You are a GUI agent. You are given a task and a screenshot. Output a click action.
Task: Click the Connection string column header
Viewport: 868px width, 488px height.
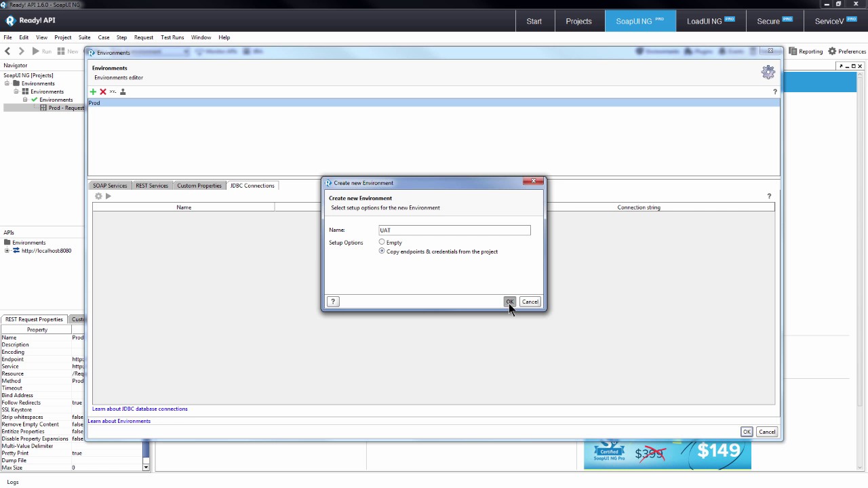coord(639,207)
